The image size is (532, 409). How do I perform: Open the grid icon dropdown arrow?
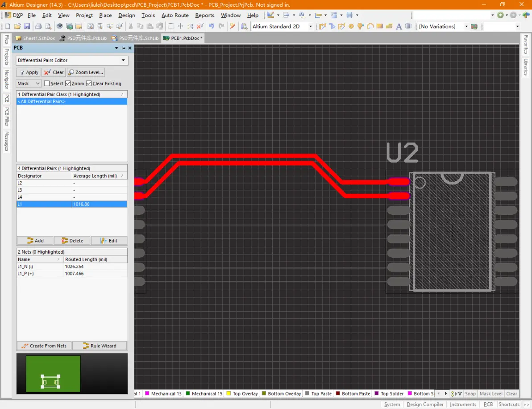tap(357, 15)
